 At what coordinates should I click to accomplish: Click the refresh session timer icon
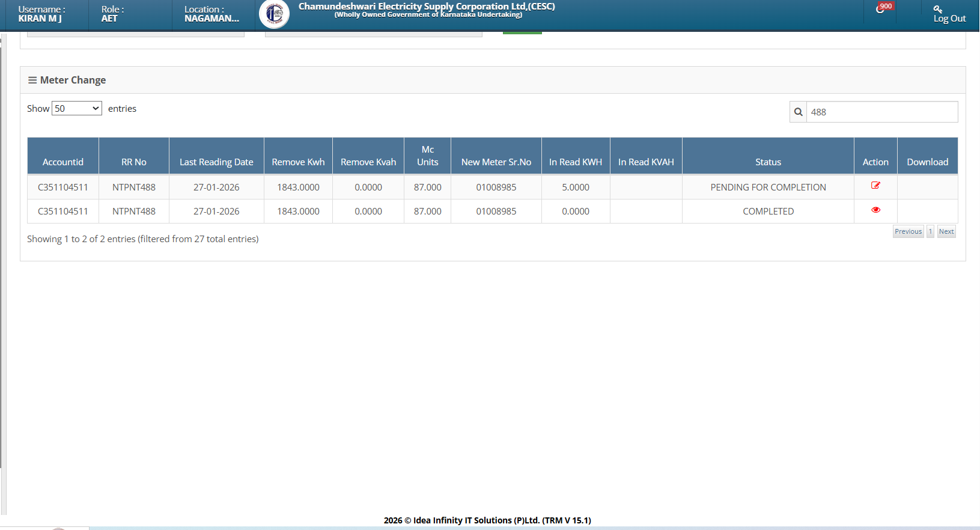[880, 10]
